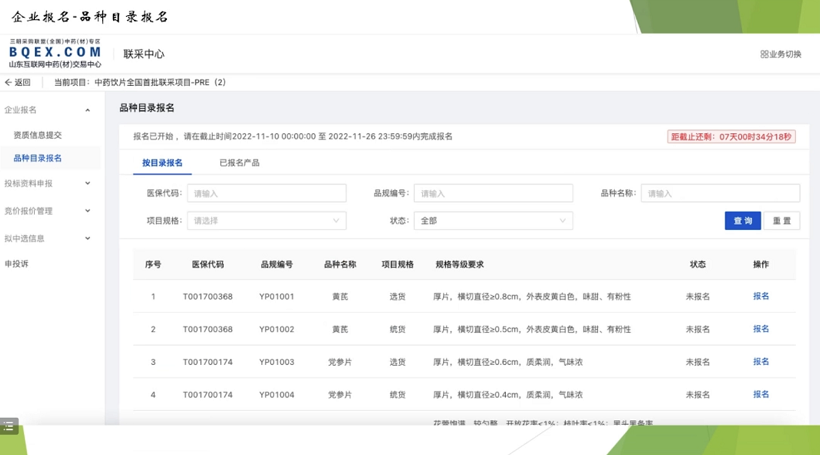The image size is (820, 455).
Task: Click the back arrow labeled 返回
Action: point(18,83)
